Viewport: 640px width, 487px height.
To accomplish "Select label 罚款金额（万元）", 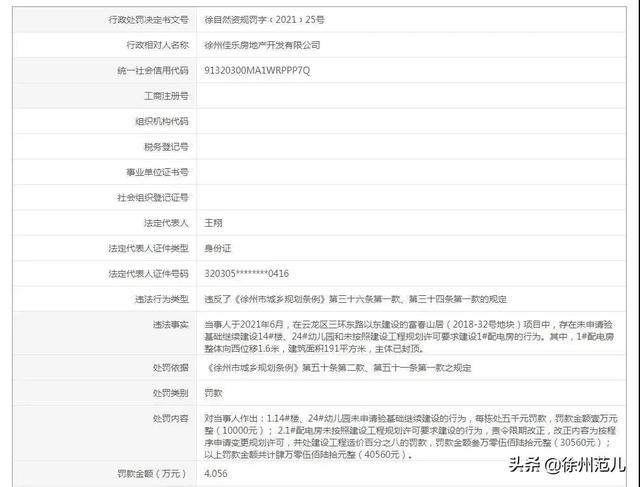I will [x=152, y=474].
